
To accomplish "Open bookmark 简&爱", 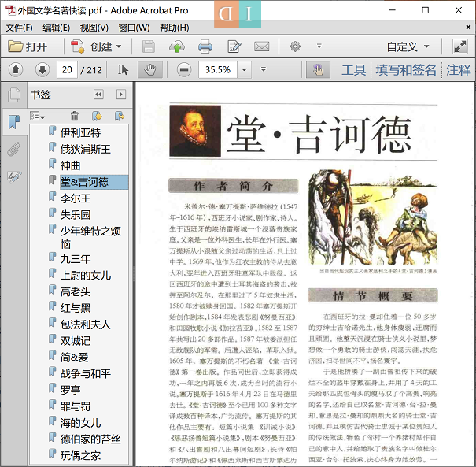I will [74, 358].
